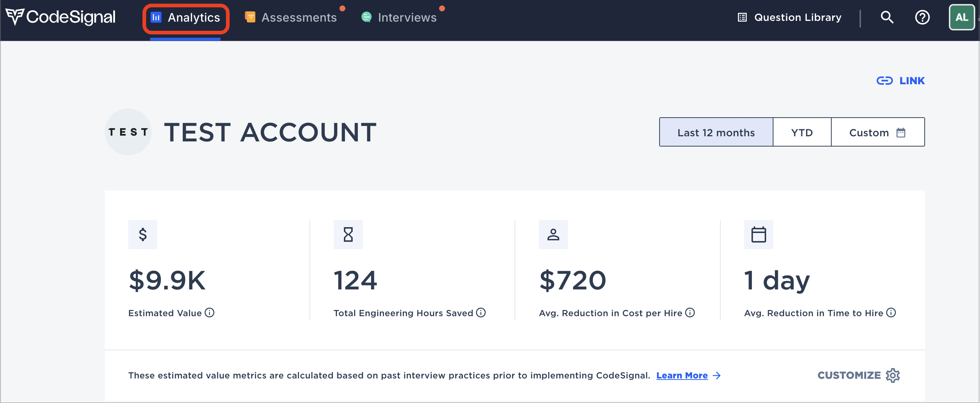Click the dollar sign metric icon

pyautogui.click(x=143, y=234)
